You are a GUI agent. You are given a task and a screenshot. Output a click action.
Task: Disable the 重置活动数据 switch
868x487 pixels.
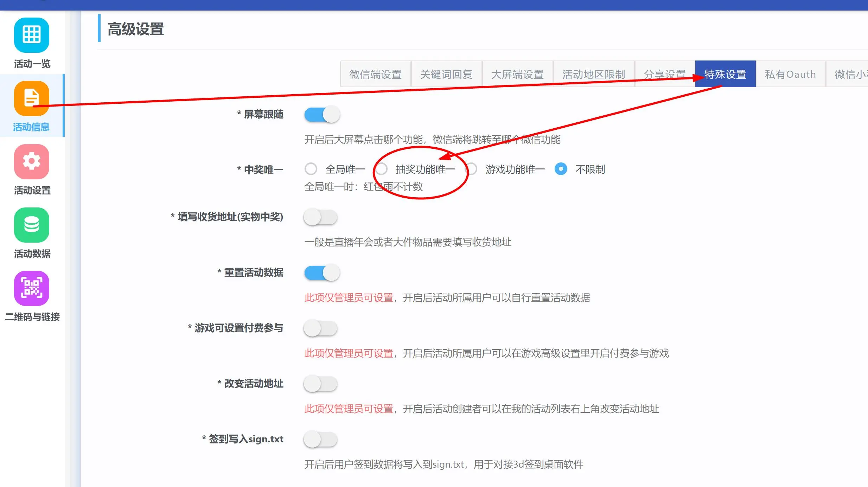pyautogui.click(x=322, y=273)
